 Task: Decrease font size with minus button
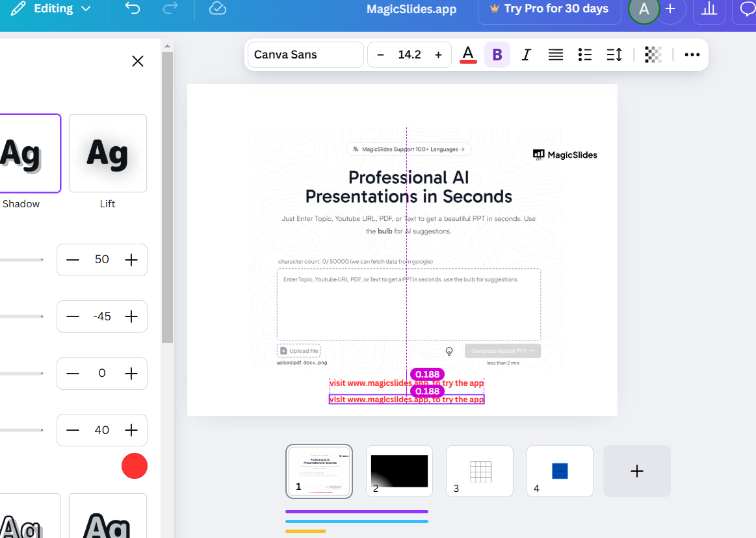(380, 55)
